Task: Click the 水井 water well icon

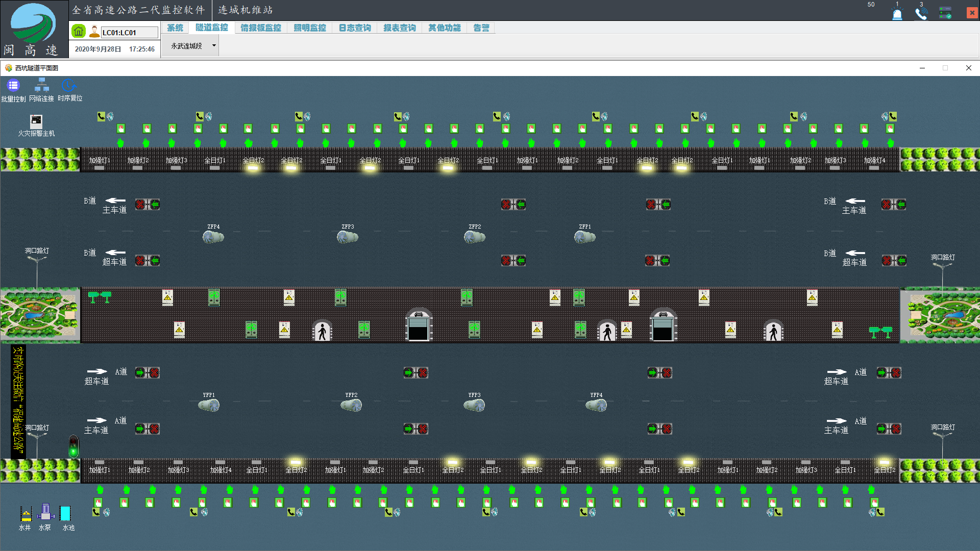Action: coord(26,513)
